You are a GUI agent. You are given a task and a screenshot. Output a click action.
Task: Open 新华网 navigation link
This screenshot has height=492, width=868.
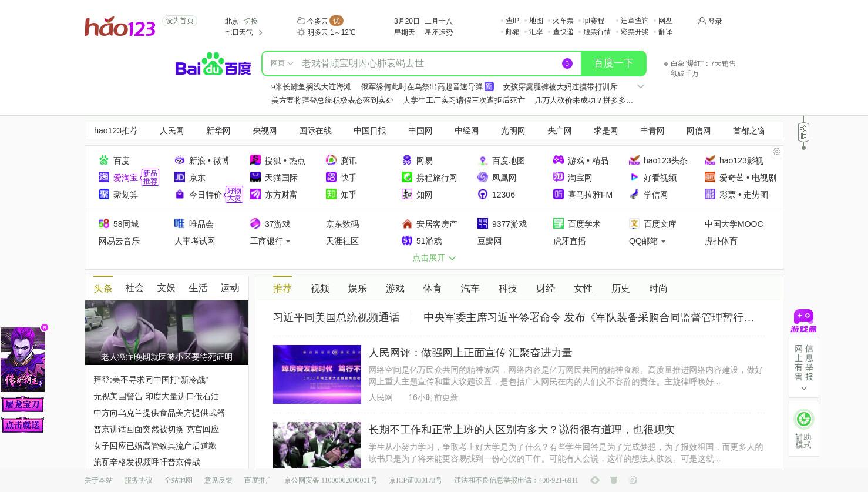coord(218,130)
